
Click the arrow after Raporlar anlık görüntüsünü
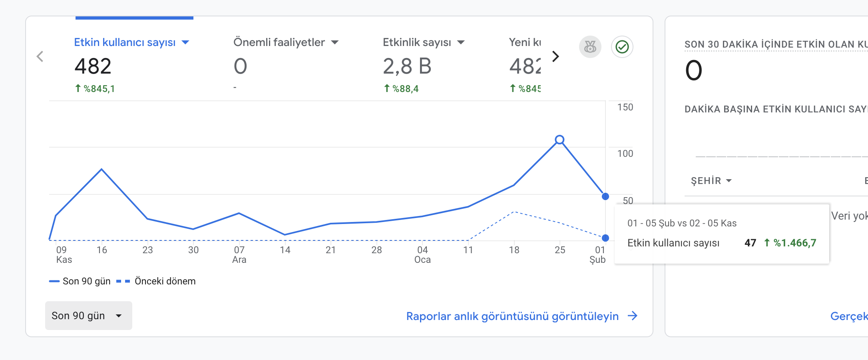pyautogui.click(x=633, y=316)
